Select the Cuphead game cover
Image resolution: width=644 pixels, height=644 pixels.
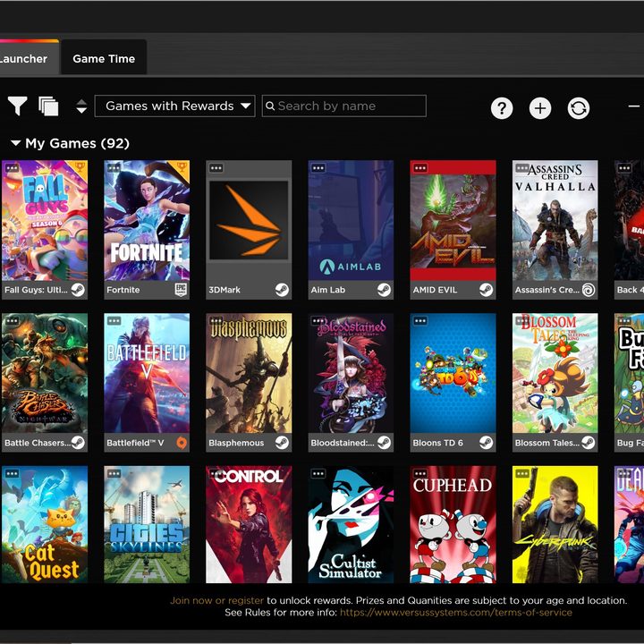click(453, 524)
